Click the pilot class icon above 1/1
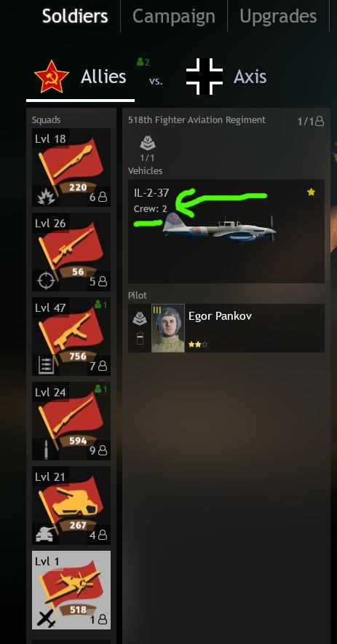 tap(147, 144)
